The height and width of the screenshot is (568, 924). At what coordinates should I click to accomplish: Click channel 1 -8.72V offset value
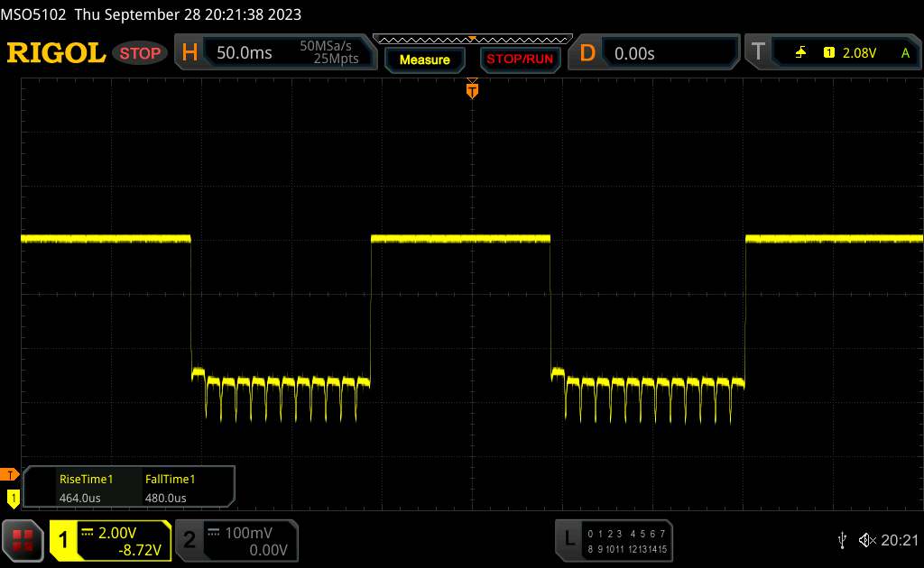coord(140,550)
